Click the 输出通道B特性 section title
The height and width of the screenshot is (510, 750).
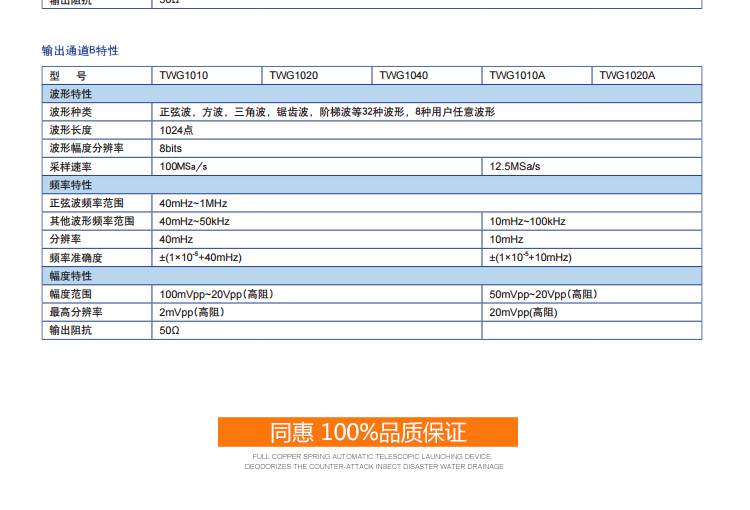point(80,50)
